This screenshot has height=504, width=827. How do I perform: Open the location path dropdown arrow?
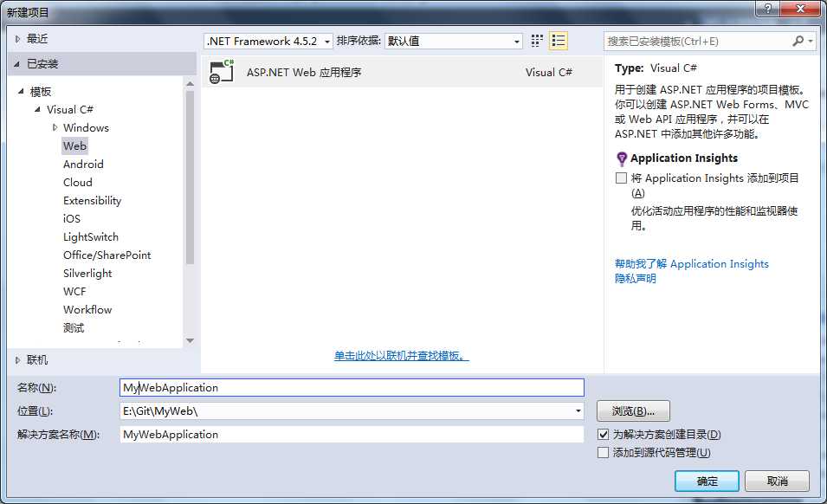(x=578, y=410)
